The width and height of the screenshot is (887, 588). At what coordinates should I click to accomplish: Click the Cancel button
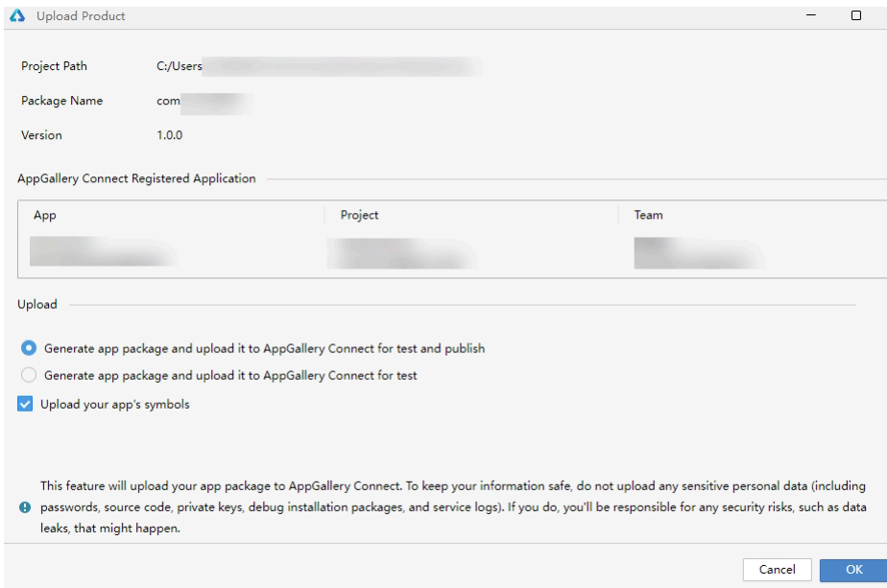click(777, 570)
